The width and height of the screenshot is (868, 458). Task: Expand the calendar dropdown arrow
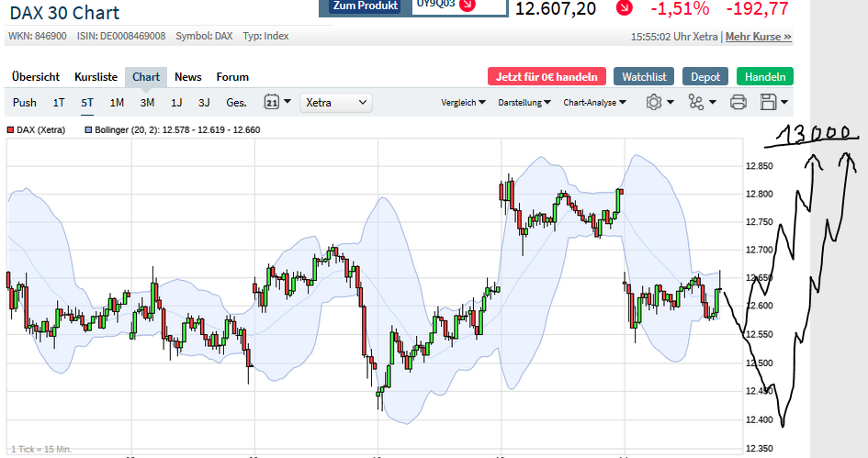click(x=287, y=102)
